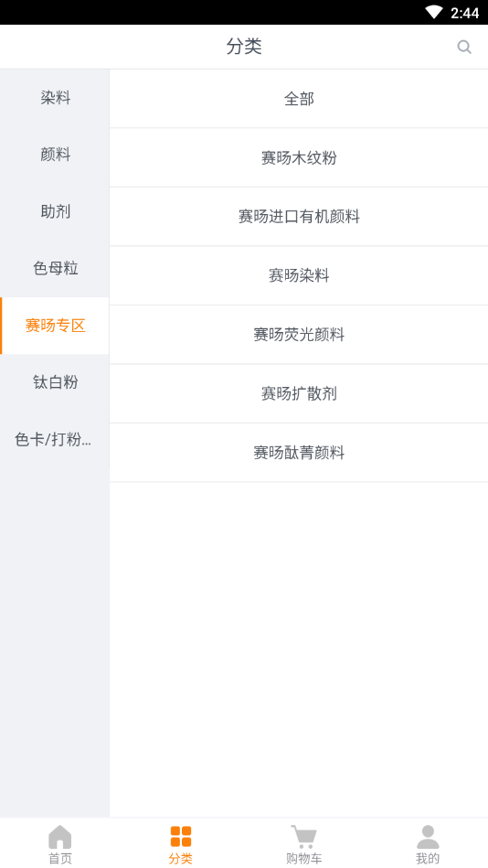The height and width of the screenshot is (868, 488).
Task: Select 赛旸染料 subcategory
Action: click(x=299, y=275)
